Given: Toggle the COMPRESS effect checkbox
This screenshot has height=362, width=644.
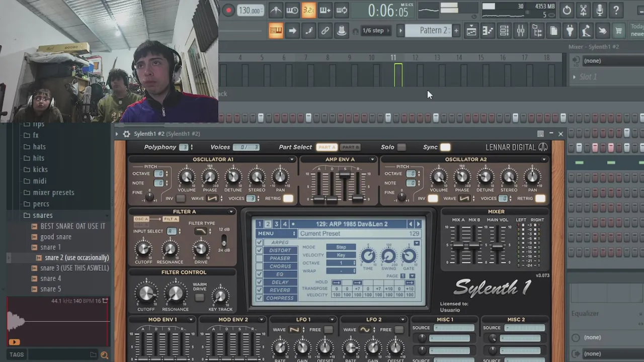Looking at the screenshot, I should point(260,298).
